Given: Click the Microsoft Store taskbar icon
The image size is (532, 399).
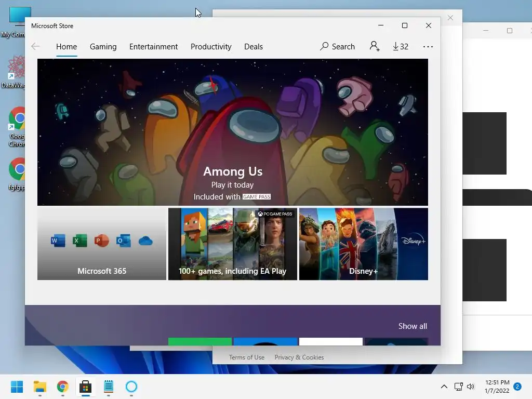Looking at the screenshot, I should [x=86, y=387].
